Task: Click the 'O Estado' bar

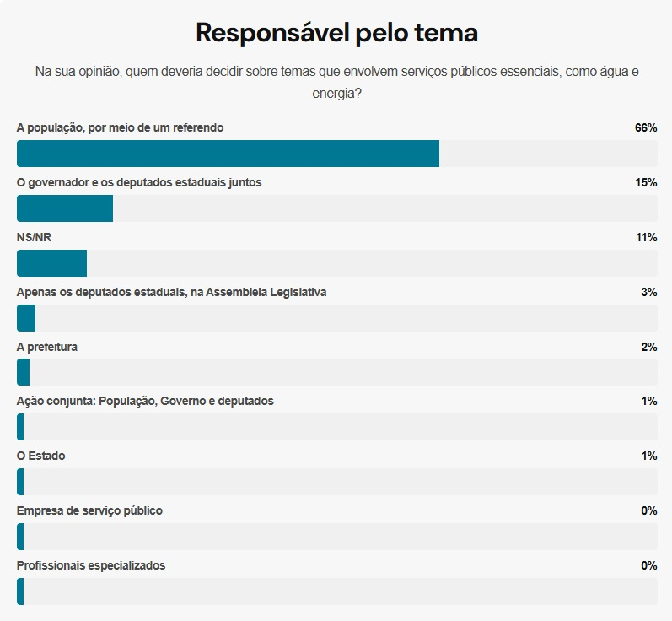Action: coord(20,482)
